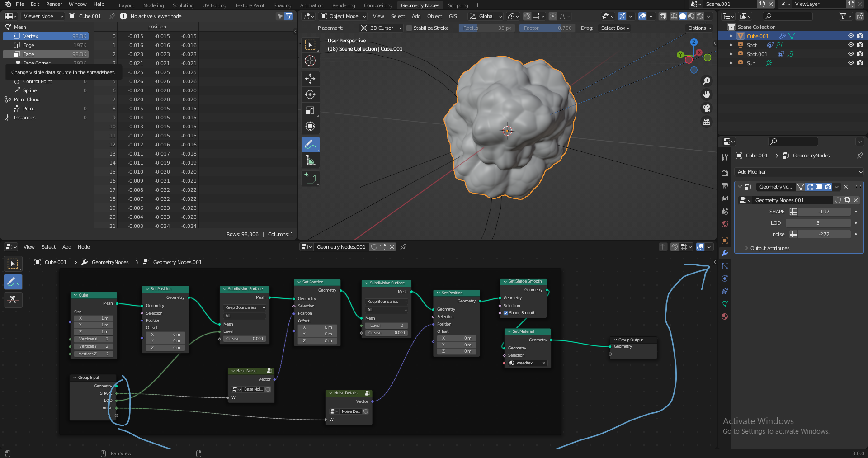868x458 pixels.
Task: Open 3D Cursor placement dropdown
Action: pos(382,28)
